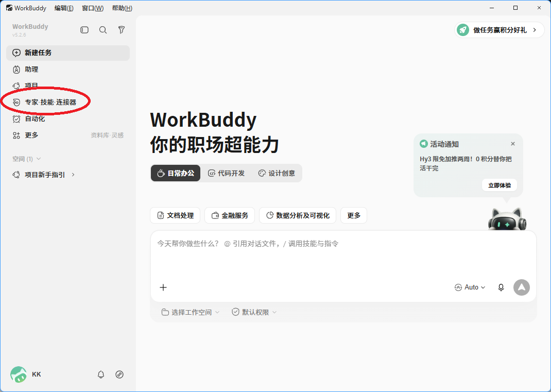
Task: Click 立即体验 in the notification
Action: pyautogui.click(x=500, y=185)
